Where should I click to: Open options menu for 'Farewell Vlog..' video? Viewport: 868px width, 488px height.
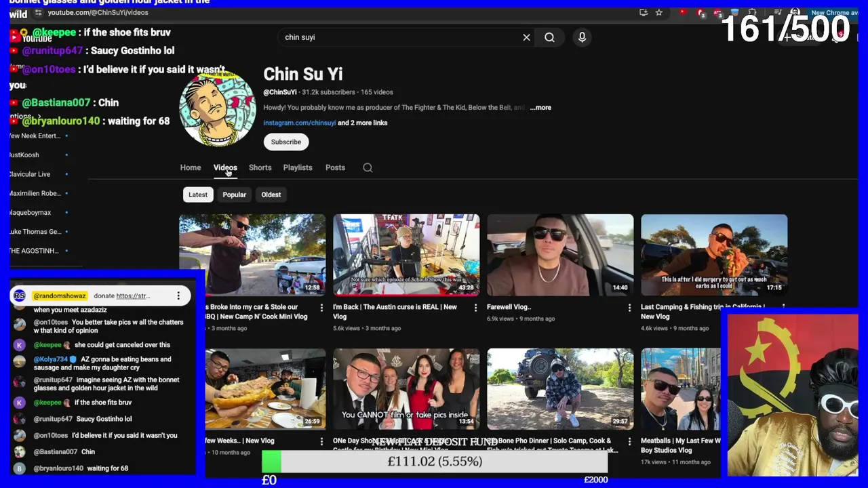click(x=629, y=308)
